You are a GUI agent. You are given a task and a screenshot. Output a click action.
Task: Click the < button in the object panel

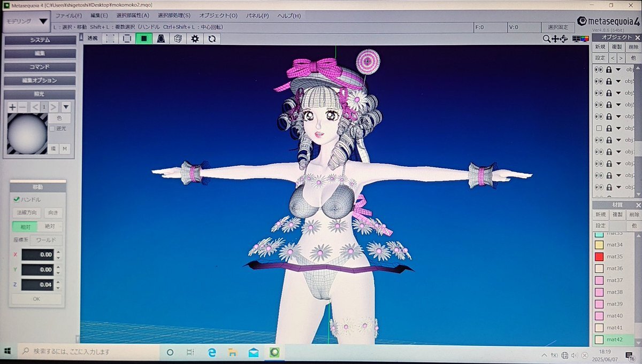[x=613, y=58]
